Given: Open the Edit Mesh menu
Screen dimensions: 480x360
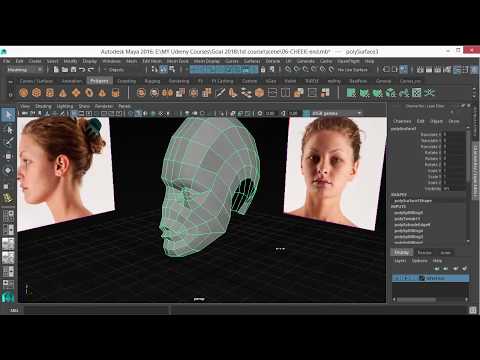Looking at the screenshot, I should (x=152, y=61).
